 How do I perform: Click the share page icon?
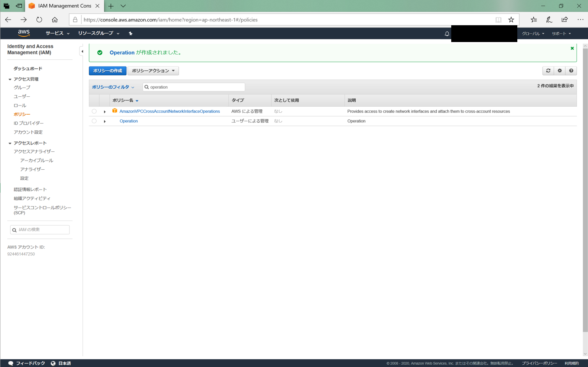tap(564, 19)
